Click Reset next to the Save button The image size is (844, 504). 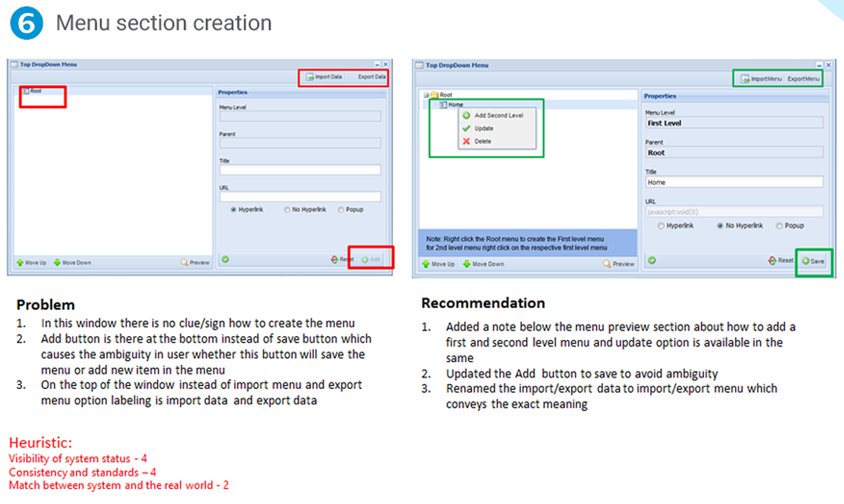(x=781, y=261)
